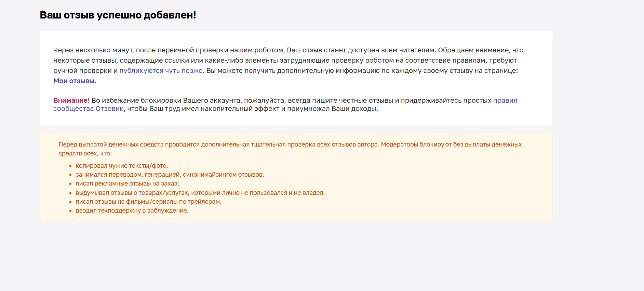The height and width of the screenshot is (291, 644).
Task: Click the phrase "Во избежание блокировки Вашего аккаунта"
Action: [166, 101]
